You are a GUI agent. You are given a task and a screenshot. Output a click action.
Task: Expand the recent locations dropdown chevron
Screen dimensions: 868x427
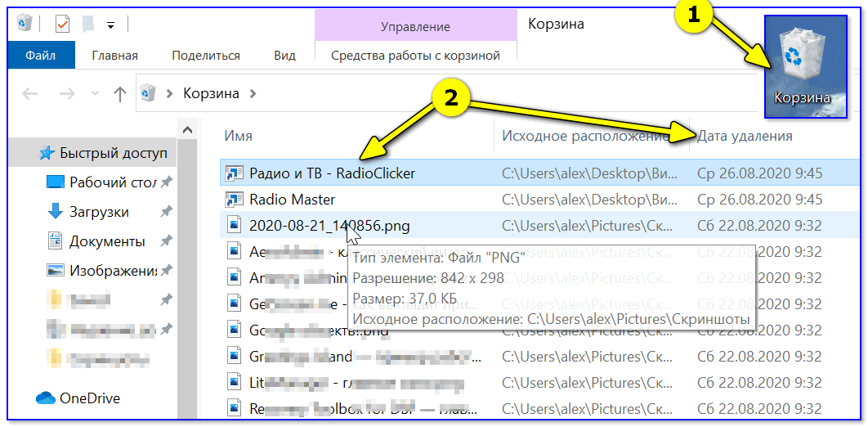[96, 94]
